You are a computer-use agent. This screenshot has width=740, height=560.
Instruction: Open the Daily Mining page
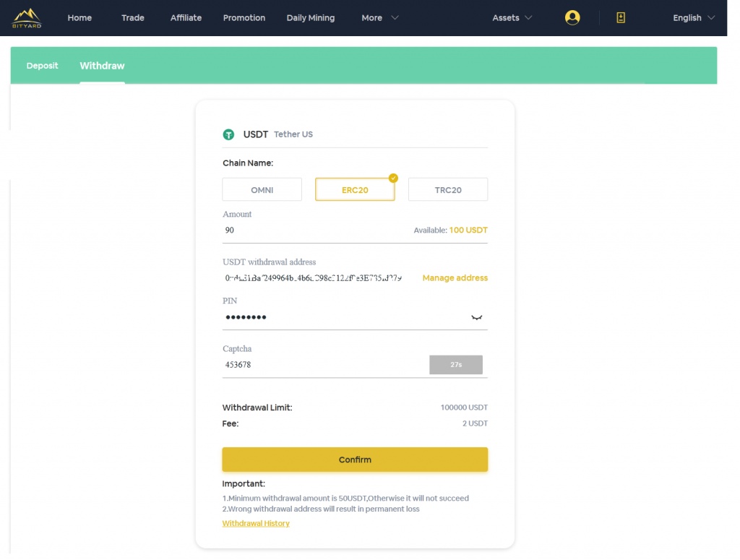point(310,18)
